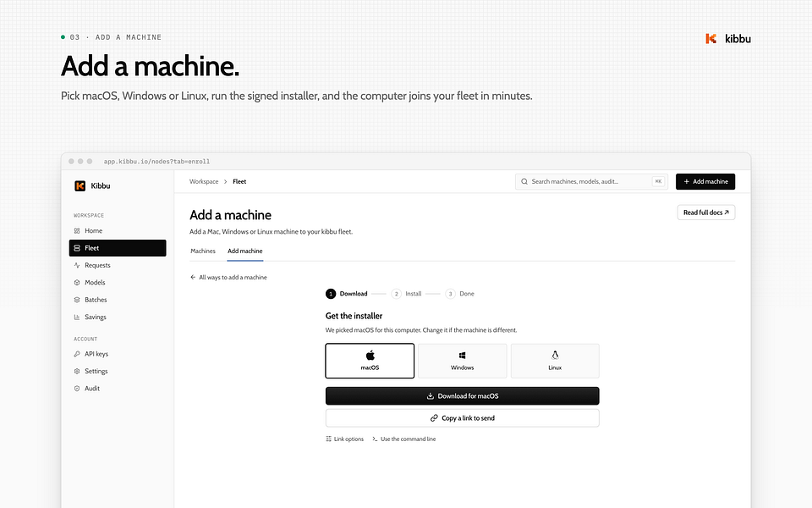
Task: Go back to All ways to add a machine
Action: click(x=228, y=278)
